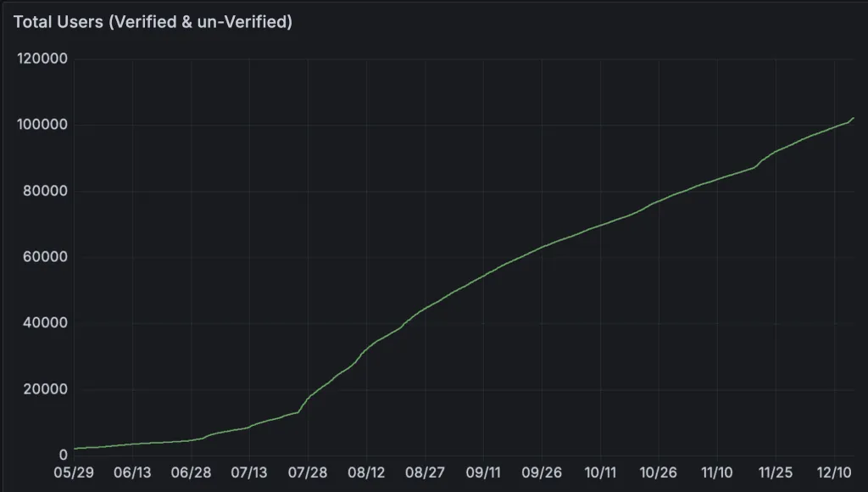868x492 pixels.
Task: Click the 06/28 date label
Action: (192, 472)
